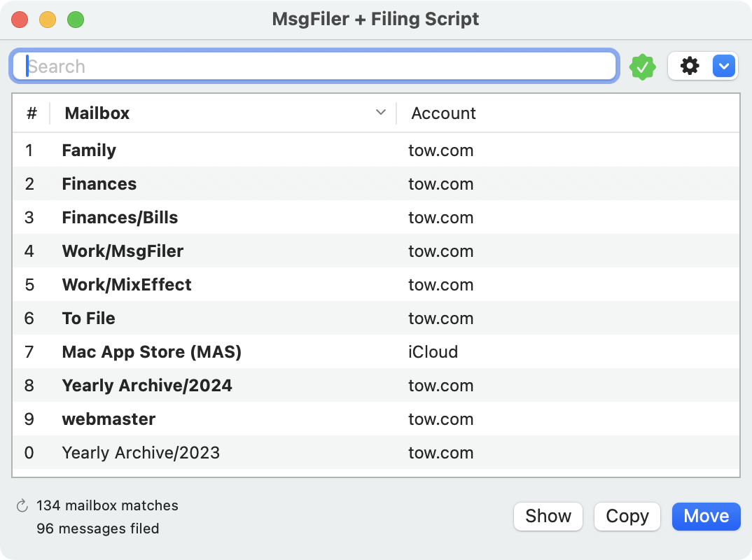This screenshot has width=752, height=560.
Task: Click the Show button
Action: click(548, 517)
